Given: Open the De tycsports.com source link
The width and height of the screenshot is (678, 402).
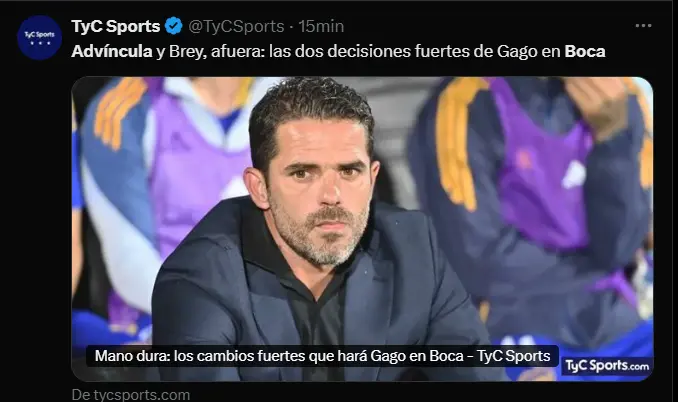Looking at the screenshot, I should point(131,395).
